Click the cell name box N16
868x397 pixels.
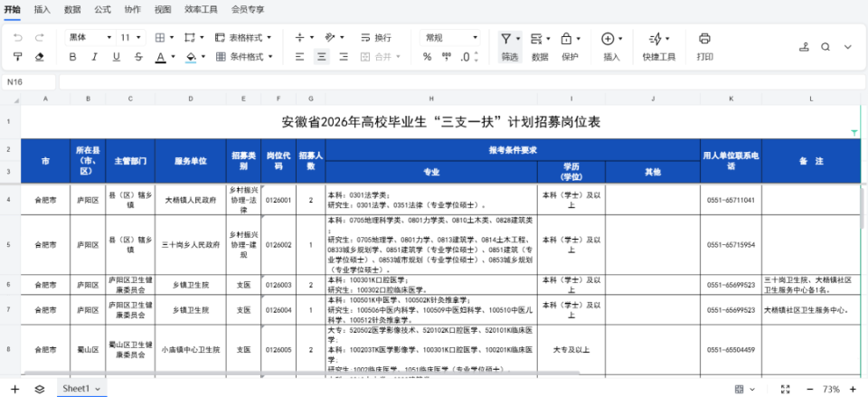click(x=29, y=82)
